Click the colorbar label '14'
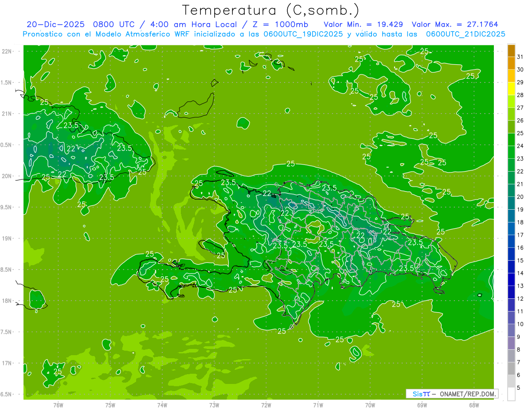This screenshot has height=411, width=532. coord(520,273)
